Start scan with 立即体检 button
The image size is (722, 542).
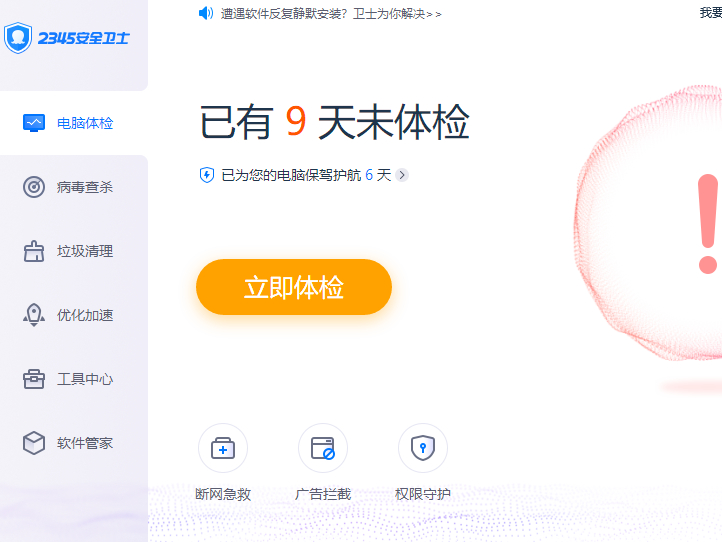point(294,287)
